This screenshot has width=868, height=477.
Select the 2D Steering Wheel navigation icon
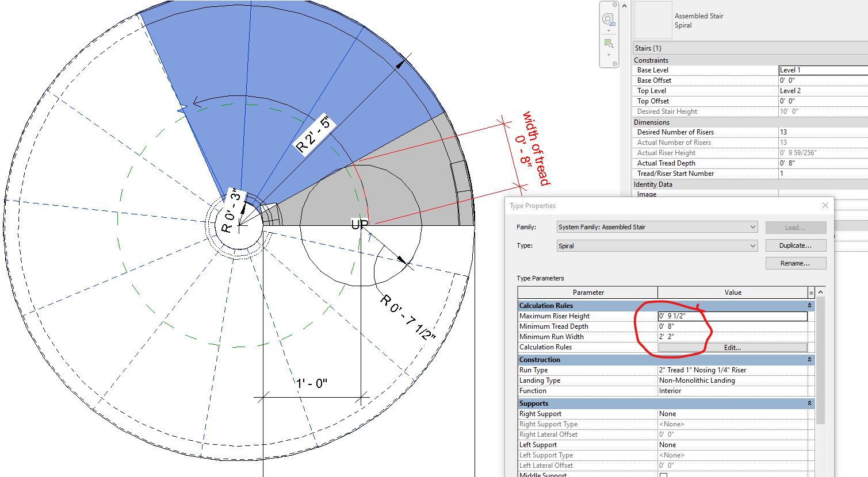607,18
